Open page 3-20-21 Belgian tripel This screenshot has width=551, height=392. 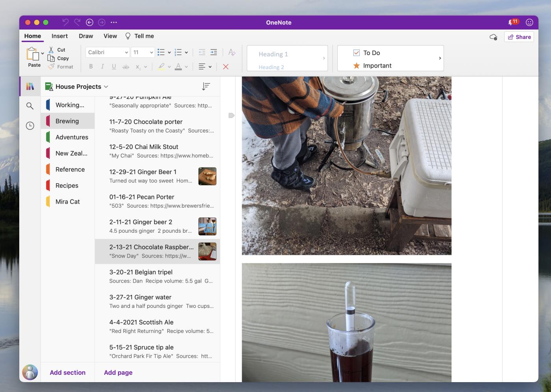[157, 276]
